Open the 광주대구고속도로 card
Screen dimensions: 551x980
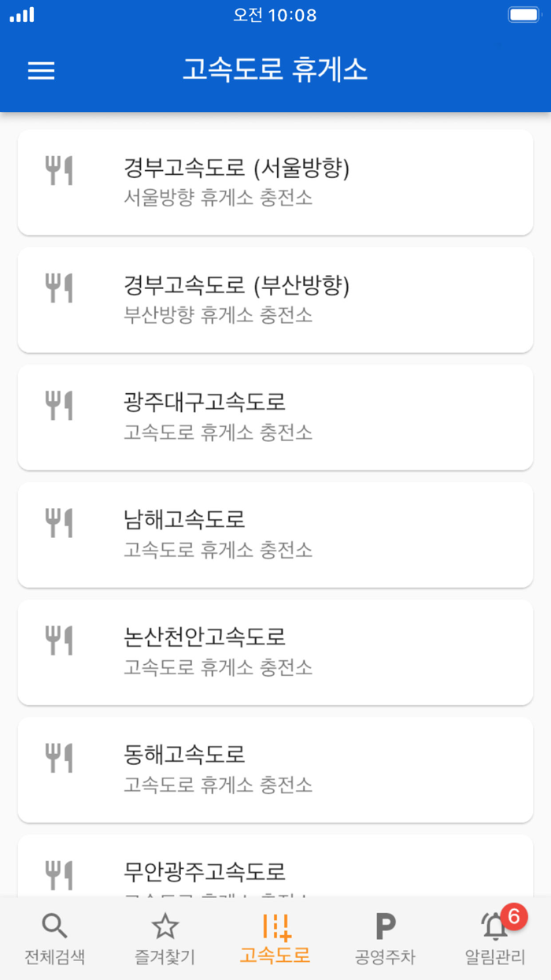click(x=275, y=417)
